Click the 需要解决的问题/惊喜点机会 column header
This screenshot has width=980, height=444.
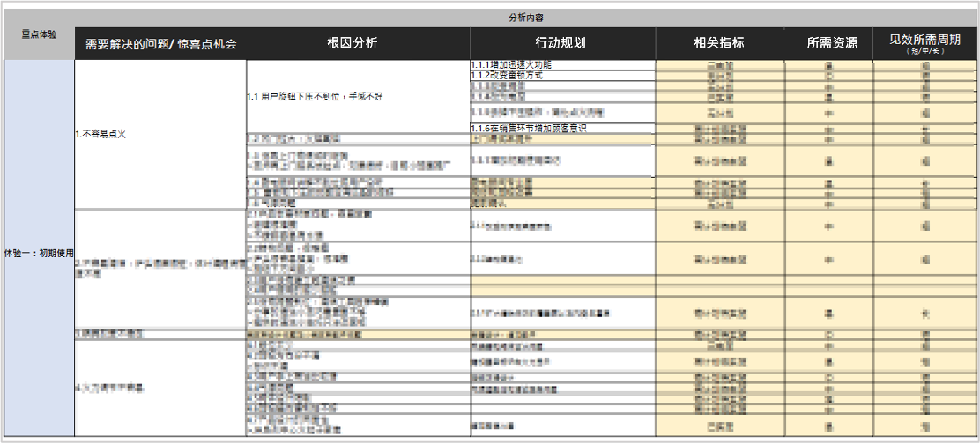(160, 43)
